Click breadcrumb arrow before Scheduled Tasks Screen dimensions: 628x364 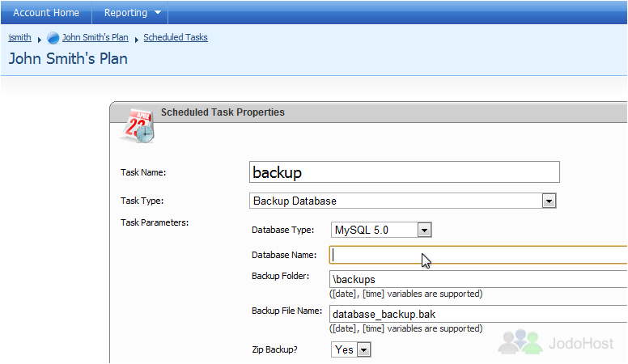[x=136, y=40]
